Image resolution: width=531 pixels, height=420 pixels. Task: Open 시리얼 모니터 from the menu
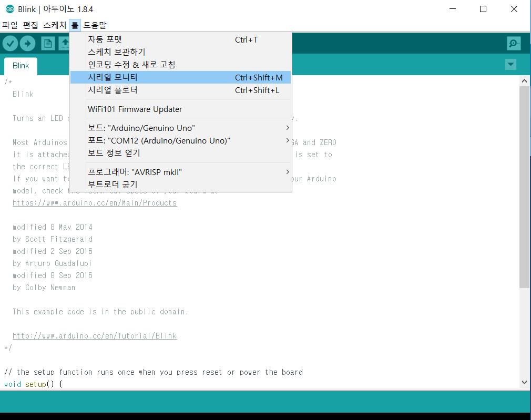click(180, 77)
